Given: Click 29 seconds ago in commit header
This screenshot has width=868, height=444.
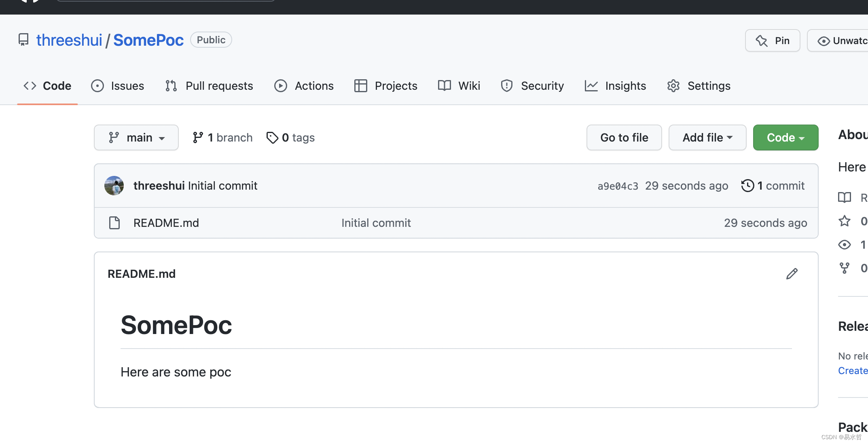Looking at the screenshot, I should (x=686, y=186).
